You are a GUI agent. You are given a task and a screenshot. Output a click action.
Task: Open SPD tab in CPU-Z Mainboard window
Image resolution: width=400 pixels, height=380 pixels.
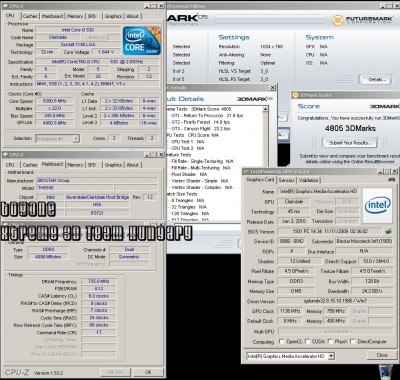point(92,165)
